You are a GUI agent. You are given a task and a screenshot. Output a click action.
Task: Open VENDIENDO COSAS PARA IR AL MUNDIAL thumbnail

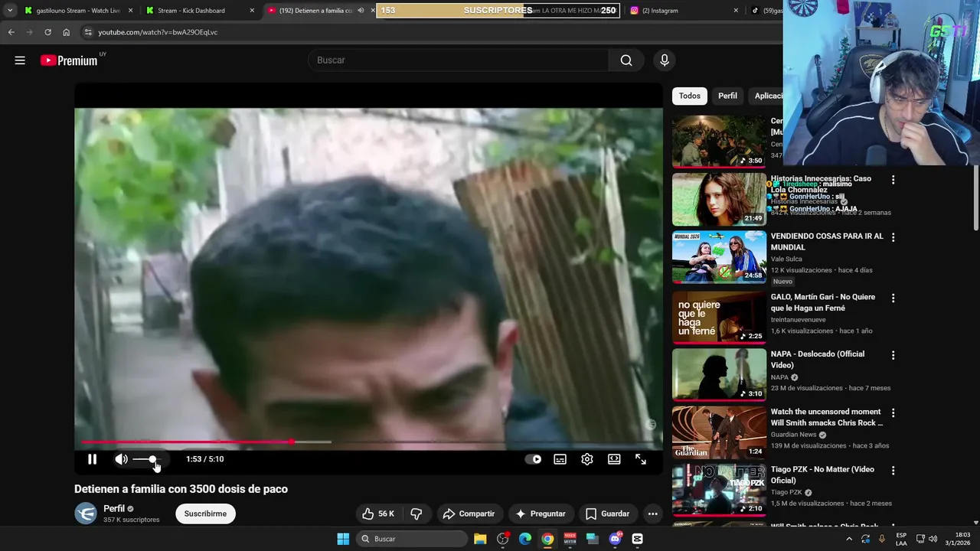tap(719, 256)
